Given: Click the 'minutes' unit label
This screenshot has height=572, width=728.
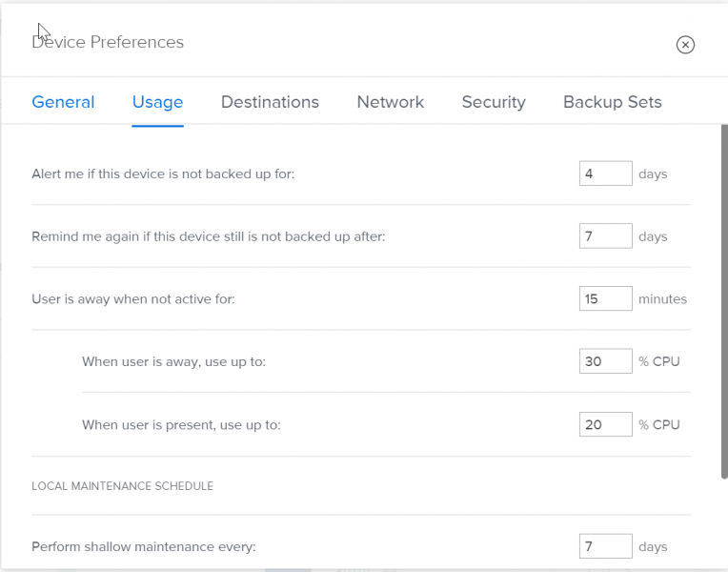Looking at the screenshot, I should 662,299.
